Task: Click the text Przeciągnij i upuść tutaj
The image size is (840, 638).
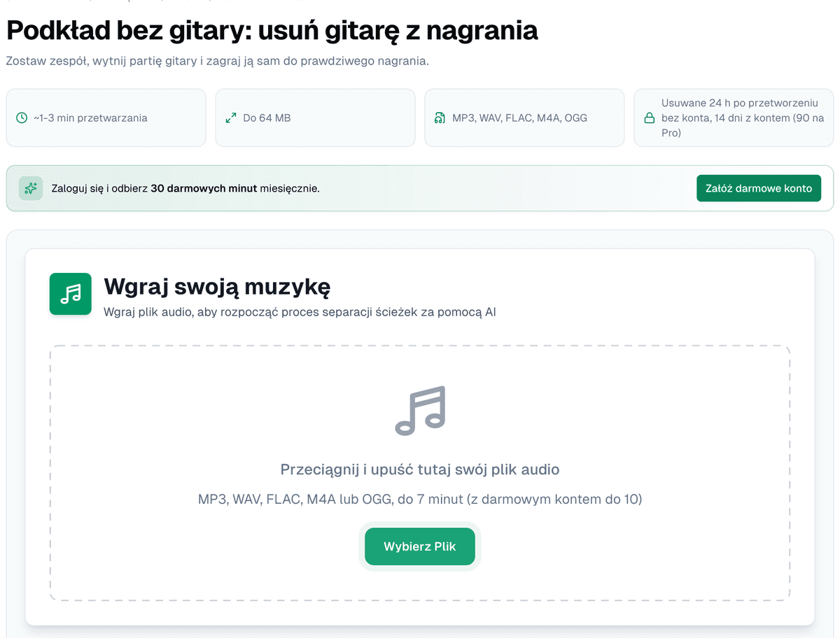Action: 420,469
